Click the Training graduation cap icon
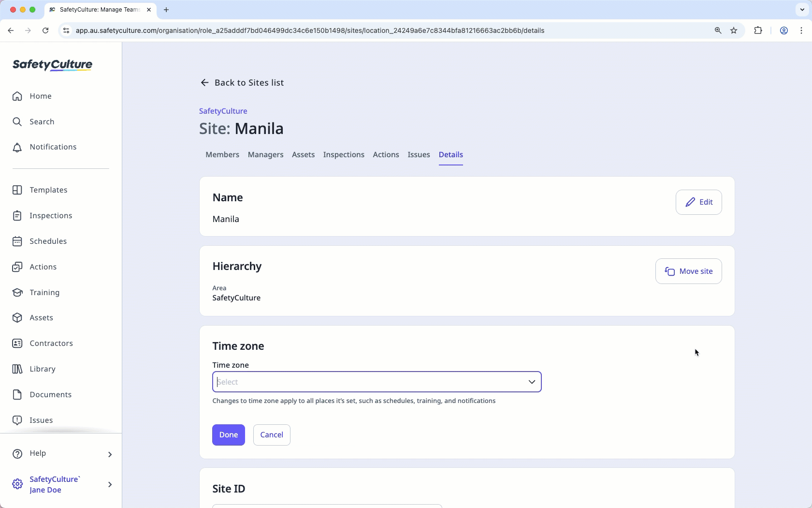 coord(17,293)
